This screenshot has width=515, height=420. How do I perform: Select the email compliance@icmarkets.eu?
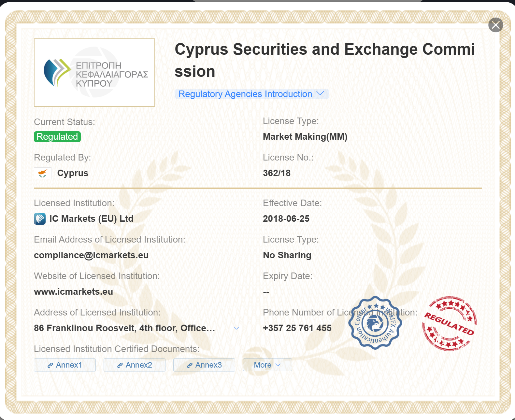tap(91, 255)
